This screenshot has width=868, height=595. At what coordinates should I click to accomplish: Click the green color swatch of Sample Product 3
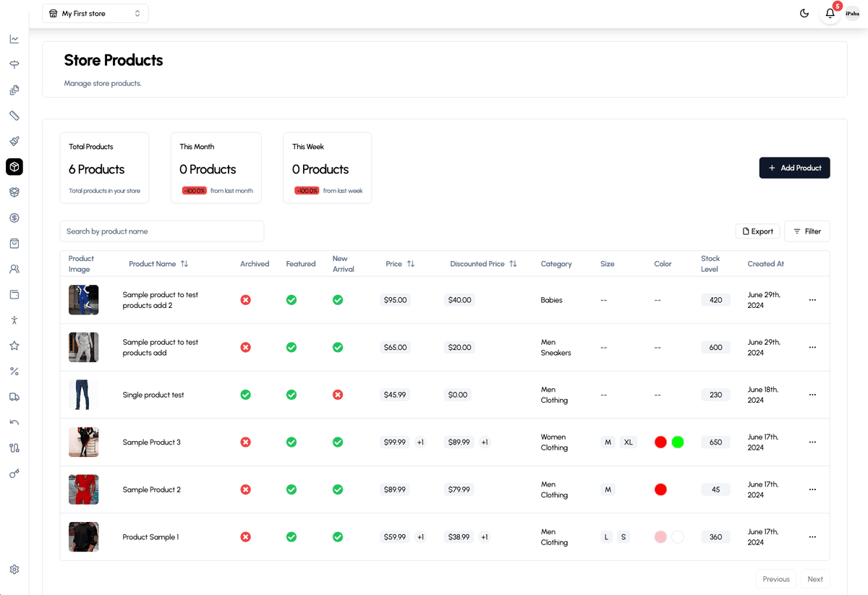tap(678, 442)
